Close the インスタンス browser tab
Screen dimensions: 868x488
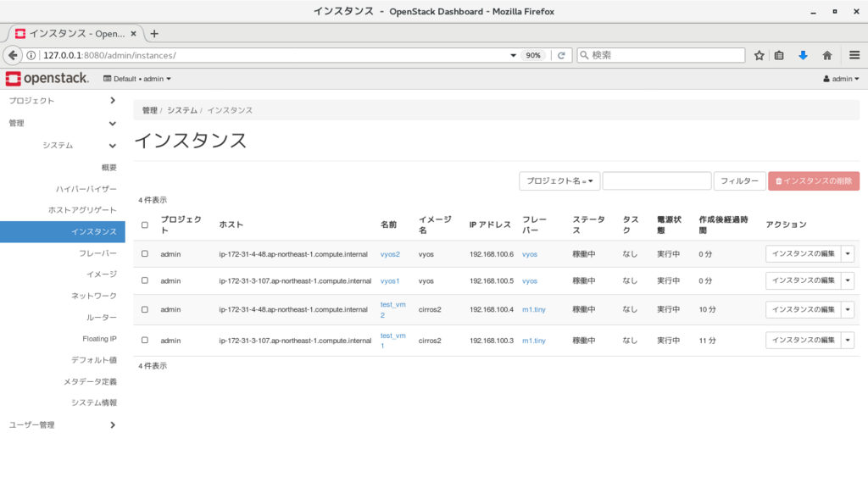click(133, 34)
